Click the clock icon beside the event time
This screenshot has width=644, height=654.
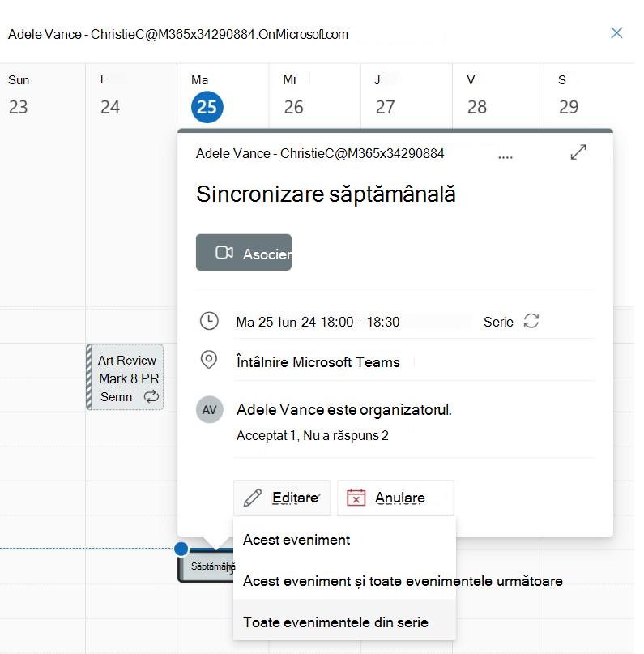pyautogui.click(x=209, y=321)
